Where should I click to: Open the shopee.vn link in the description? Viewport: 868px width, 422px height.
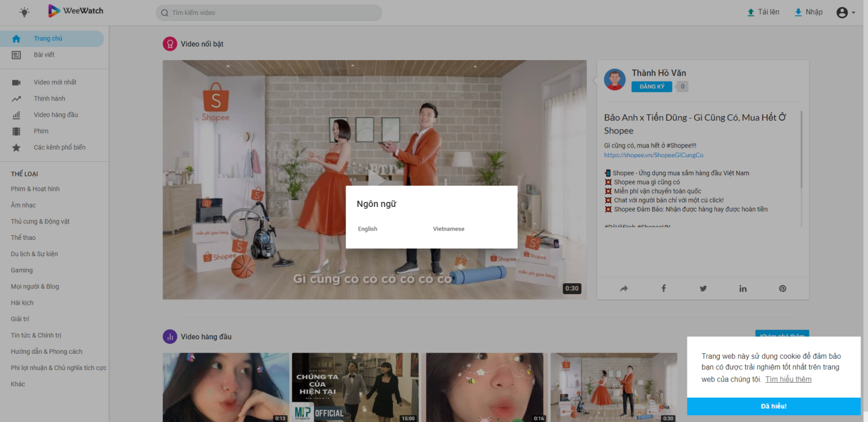(x=653, y=154)
